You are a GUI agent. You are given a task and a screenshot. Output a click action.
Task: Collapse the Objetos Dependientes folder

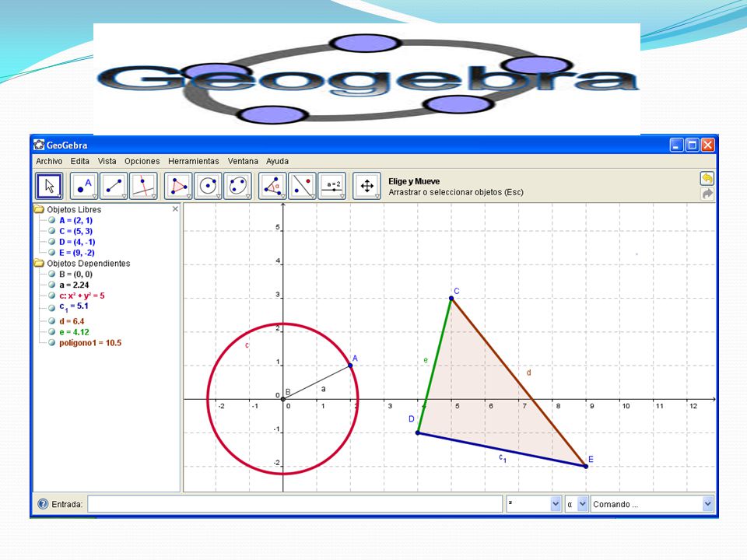click(39, 263)
